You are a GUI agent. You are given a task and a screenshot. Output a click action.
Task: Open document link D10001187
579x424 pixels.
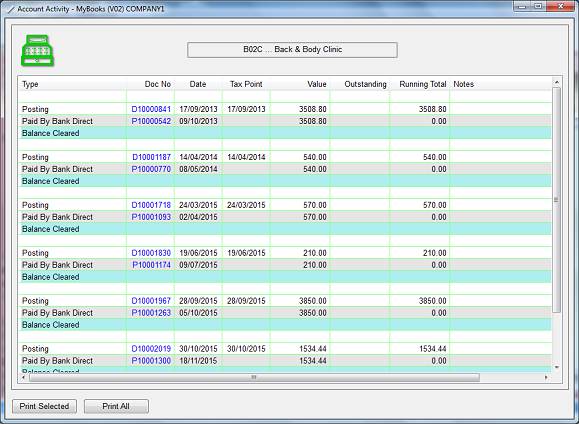point(151,157)
